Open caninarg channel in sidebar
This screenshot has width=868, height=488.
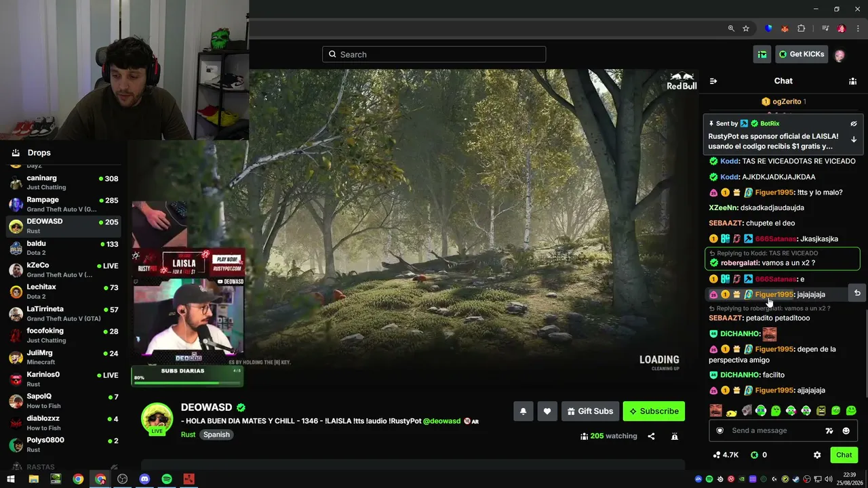tap(62, 182)
